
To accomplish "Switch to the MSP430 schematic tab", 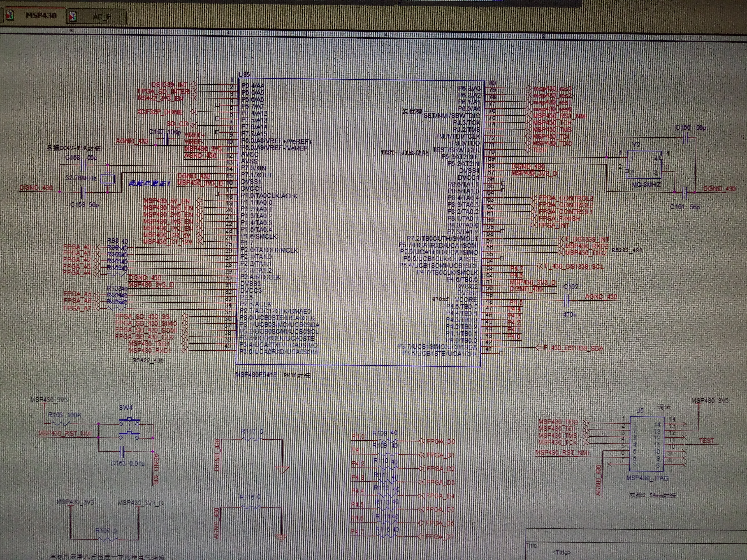I will pyautogui.click(x=41, y=16).
